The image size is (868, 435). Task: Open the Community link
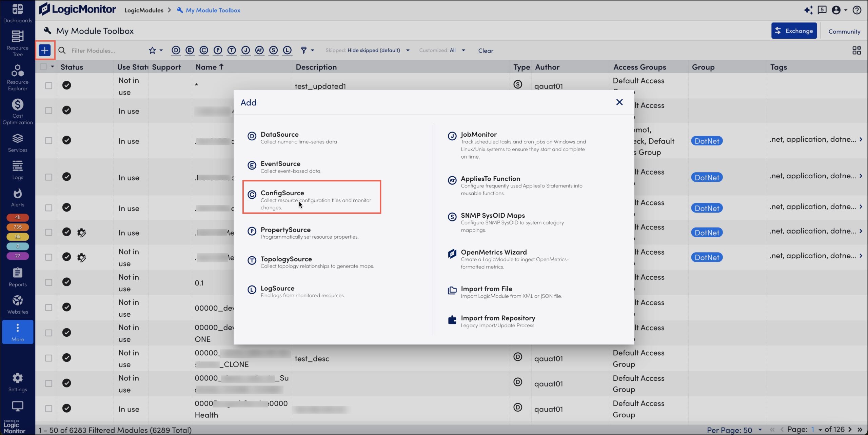(844, 31)
